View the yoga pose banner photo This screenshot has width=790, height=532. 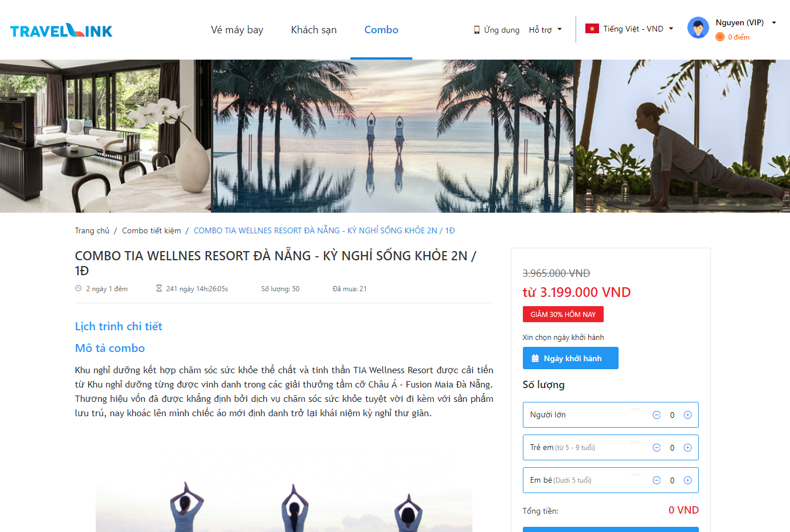[x=682, y=136]
